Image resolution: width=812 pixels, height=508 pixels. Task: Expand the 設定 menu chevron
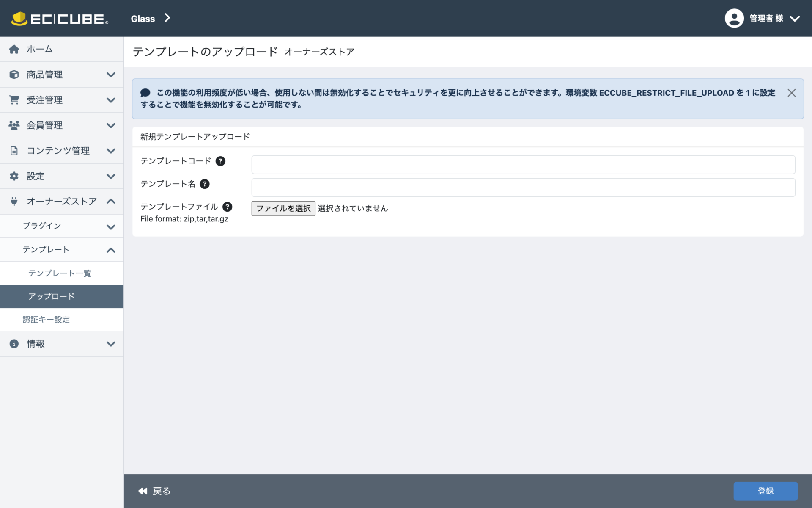pos(111,176)
